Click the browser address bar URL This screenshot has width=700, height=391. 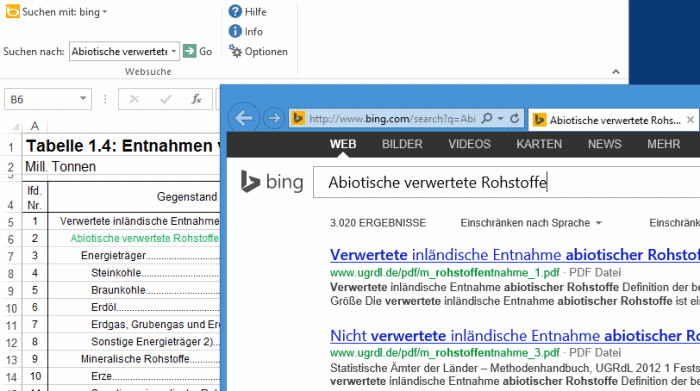(x=392, y=118)
